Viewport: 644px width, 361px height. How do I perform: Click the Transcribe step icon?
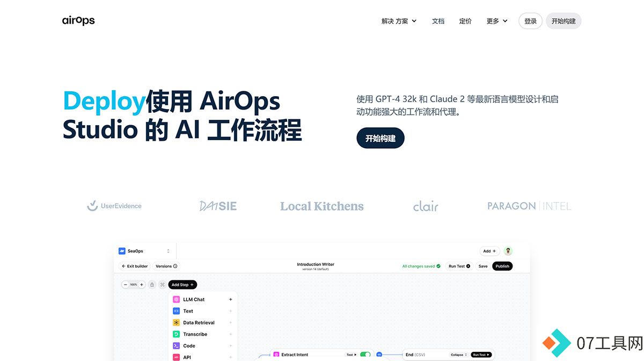point(177,334)
